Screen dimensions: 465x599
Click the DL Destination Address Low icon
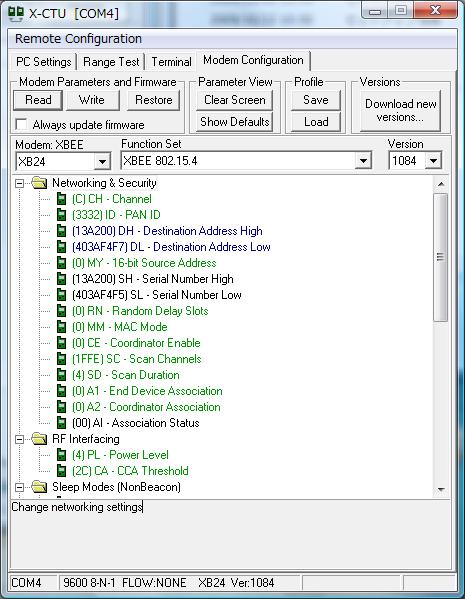coord(61,247)
